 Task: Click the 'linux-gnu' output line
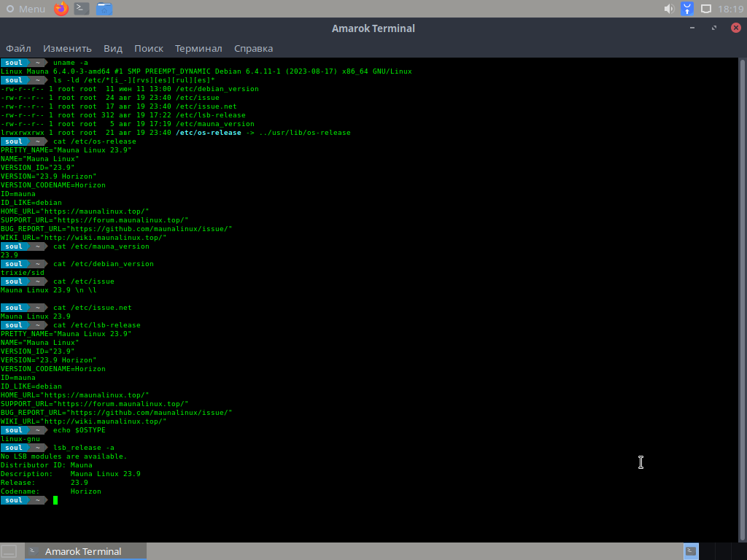(20, 439)
